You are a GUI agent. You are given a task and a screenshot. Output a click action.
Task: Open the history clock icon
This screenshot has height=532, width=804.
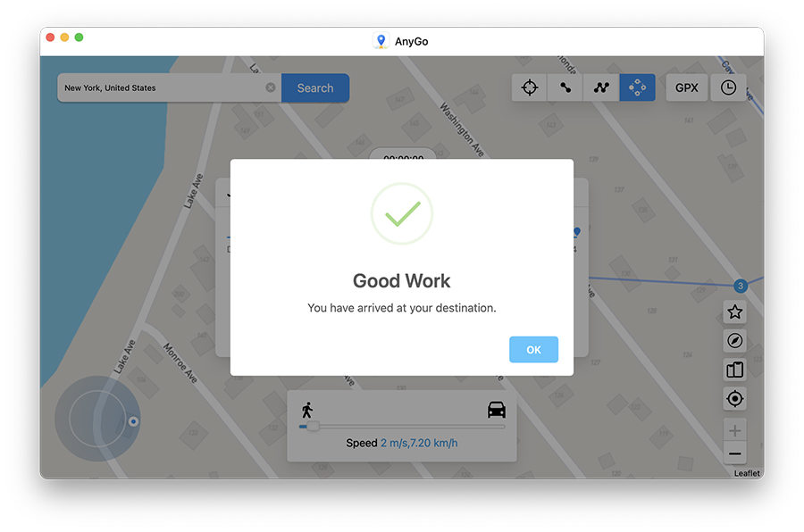(728, 87)
